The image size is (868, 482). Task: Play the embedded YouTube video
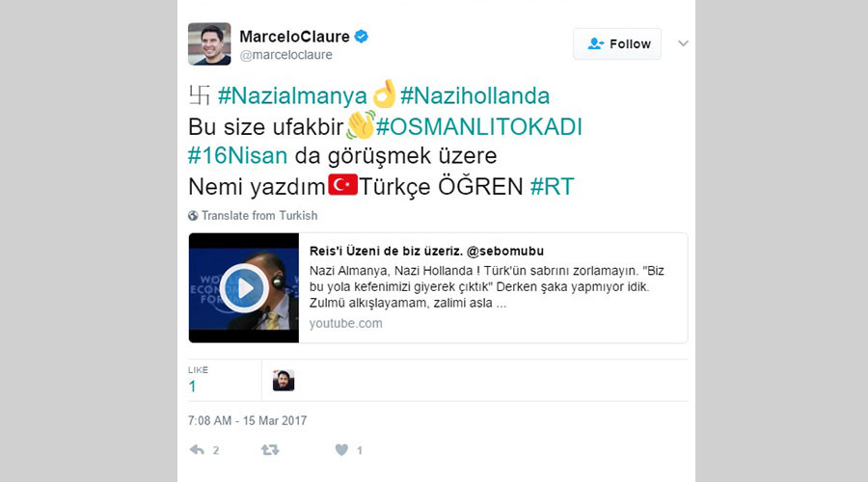pos(244,288)
